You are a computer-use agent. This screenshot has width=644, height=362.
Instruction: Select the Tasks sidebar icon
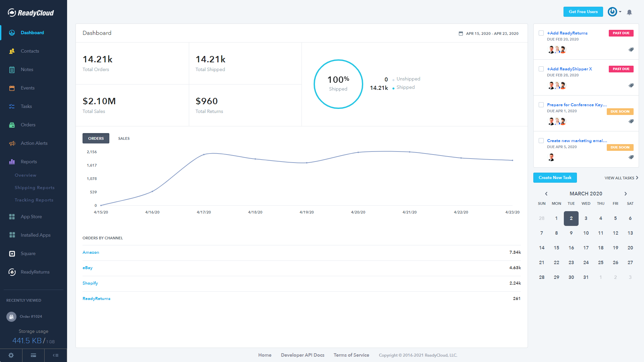[x=12, y=106]
